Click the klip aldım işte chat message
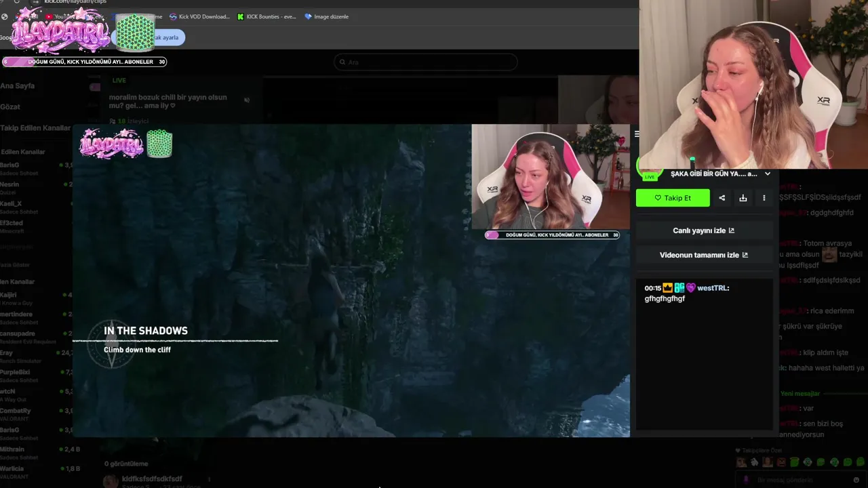 824,353
